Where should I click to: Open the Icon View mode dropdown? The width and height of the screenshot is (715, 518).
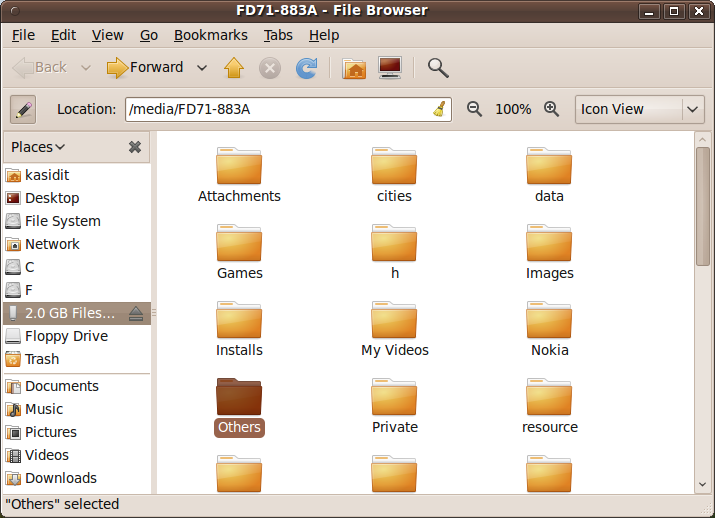pyautogui.click(x=640, y=109)
